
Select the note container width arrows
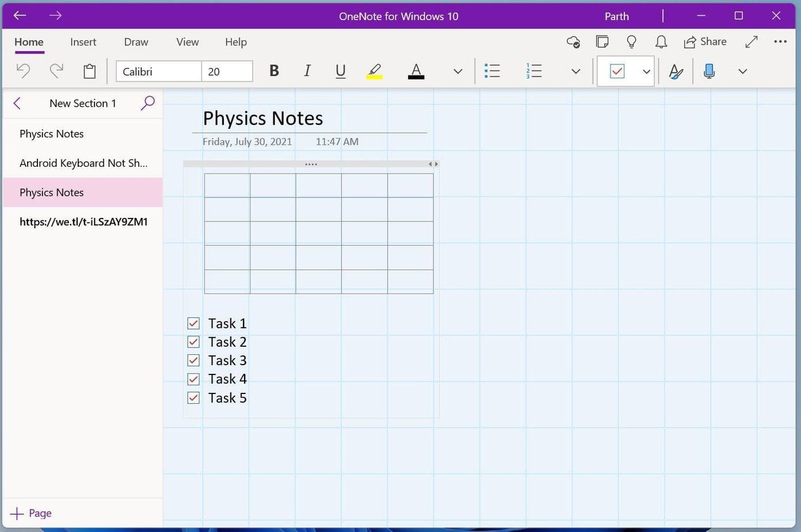(x=433, y=164)
